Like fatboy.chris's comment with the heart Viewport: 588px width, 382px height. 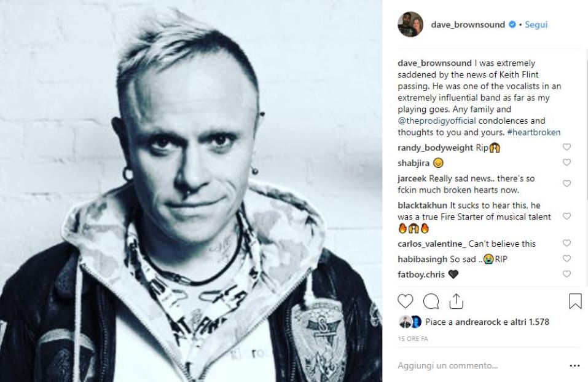point(566,274)
